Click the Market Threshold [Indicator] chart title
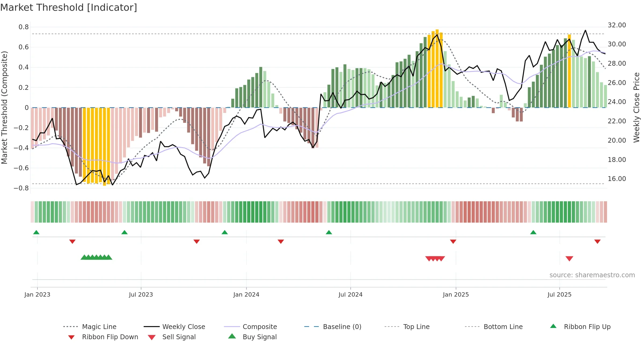The width and height of the screenshot is (644, 362). [x=69, y=8]
